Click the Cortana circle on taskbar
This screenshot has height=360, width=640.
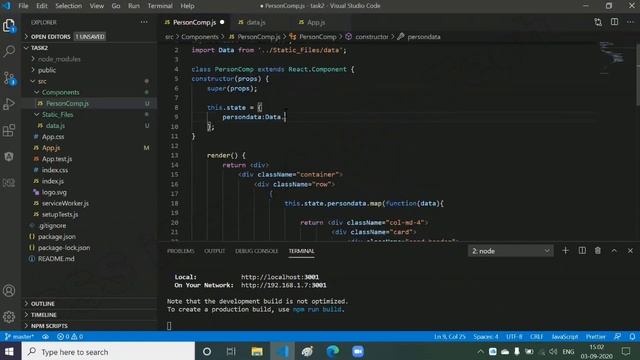[x=207, y=351]
